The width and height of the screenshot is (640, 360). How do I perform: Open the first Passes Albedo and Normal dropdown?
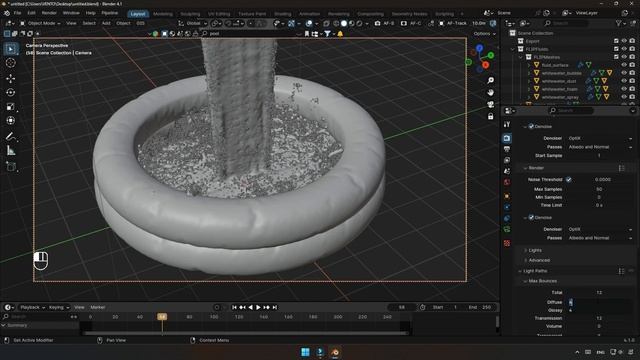(x=600, y=147)
